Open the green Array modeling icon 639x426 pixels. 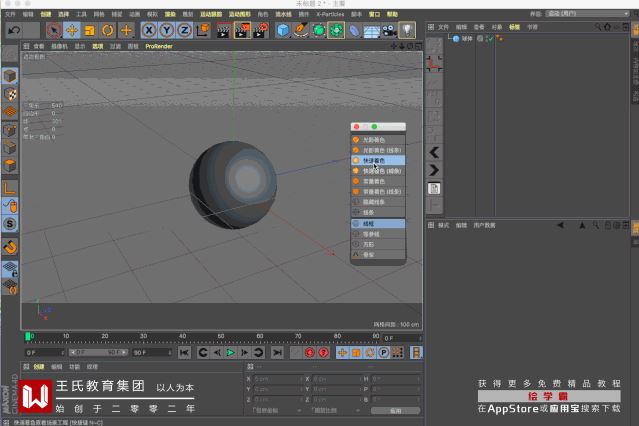tap(336, 30)
